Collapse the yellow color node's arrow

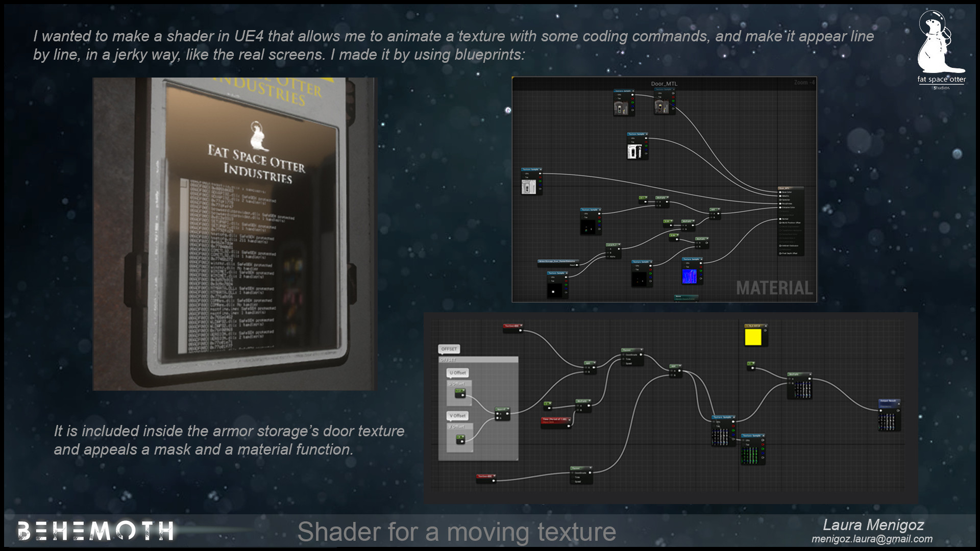tap(765, 325)
